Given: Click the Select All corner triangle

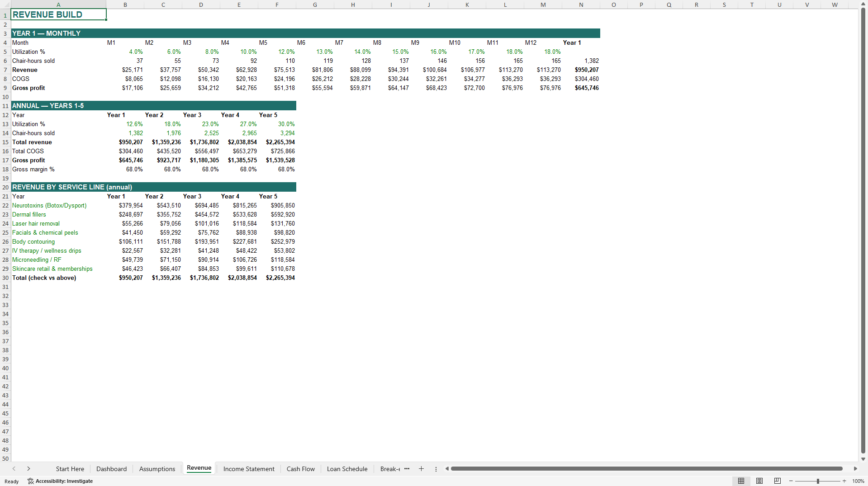Looking at the screenshot, I should 5,5.
